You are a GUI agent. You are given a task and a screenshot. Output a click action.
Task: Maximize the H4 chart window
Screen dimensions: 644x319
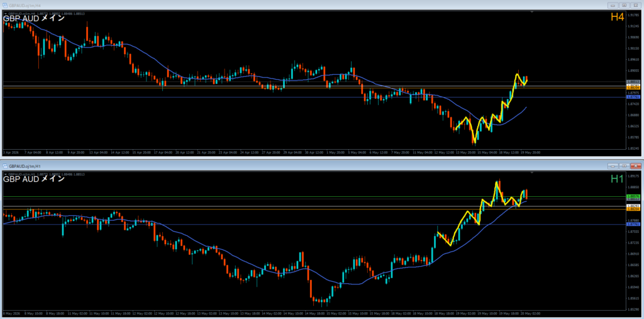tap(625, 5)
